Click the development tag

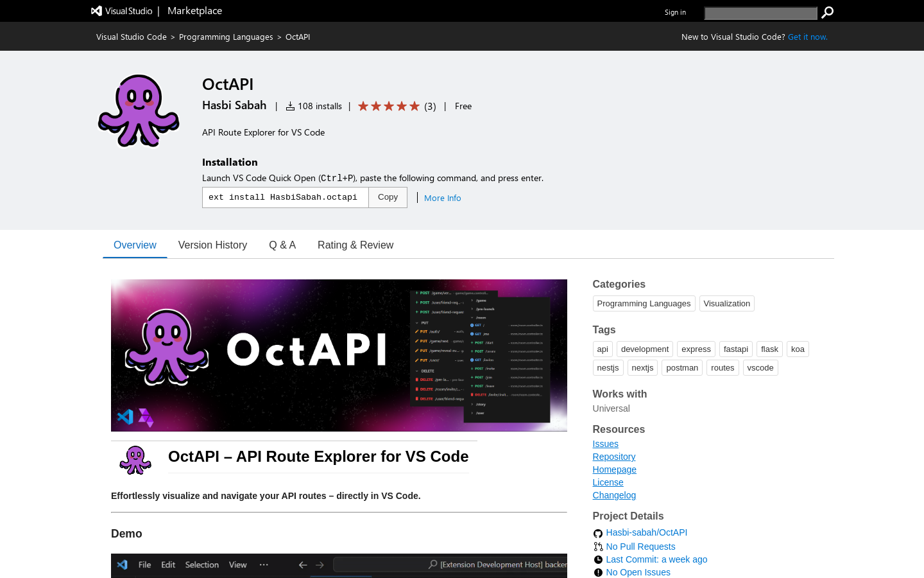[x=645, y=349]
